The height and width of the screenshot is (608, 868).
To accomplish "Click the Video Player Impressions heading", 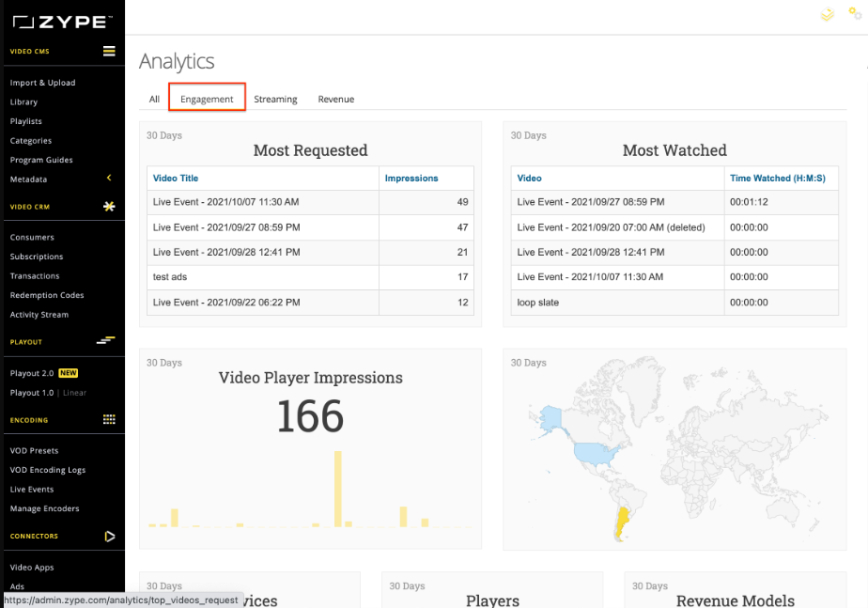I will tap(311, 378).
